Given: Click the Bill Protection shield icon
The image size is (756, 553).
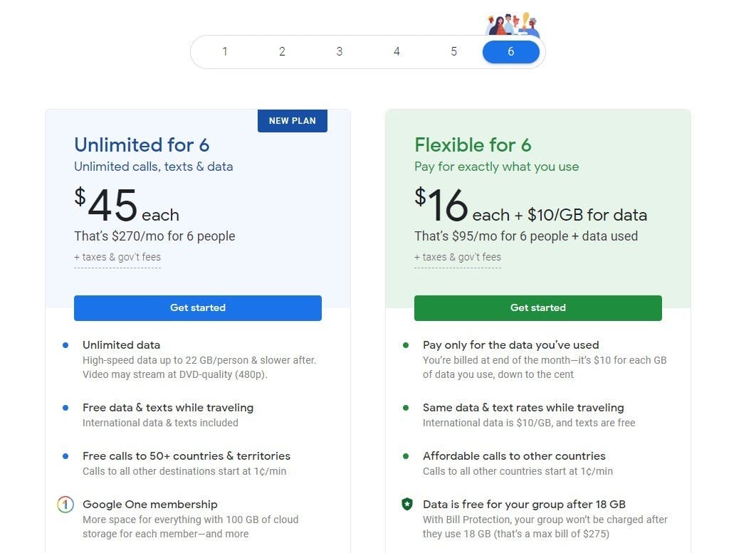Looking at the screenshot, I should (407, 504).
